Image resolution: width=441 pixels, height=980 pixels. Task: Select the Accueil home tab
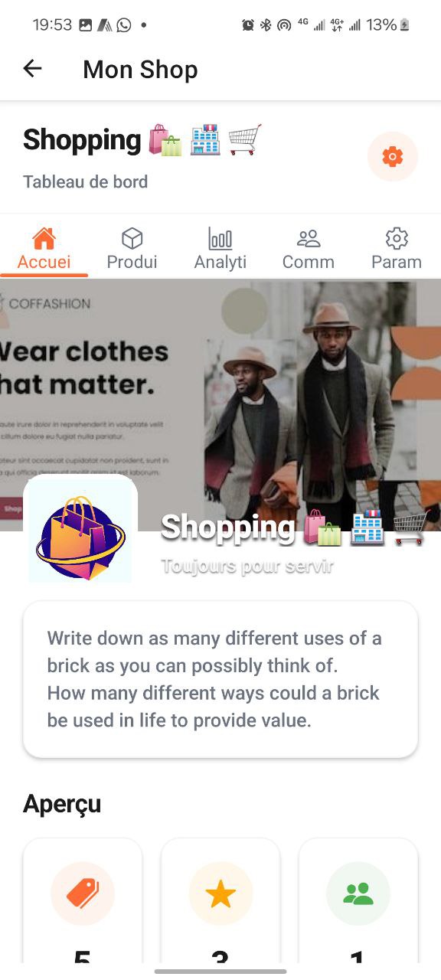44,249
